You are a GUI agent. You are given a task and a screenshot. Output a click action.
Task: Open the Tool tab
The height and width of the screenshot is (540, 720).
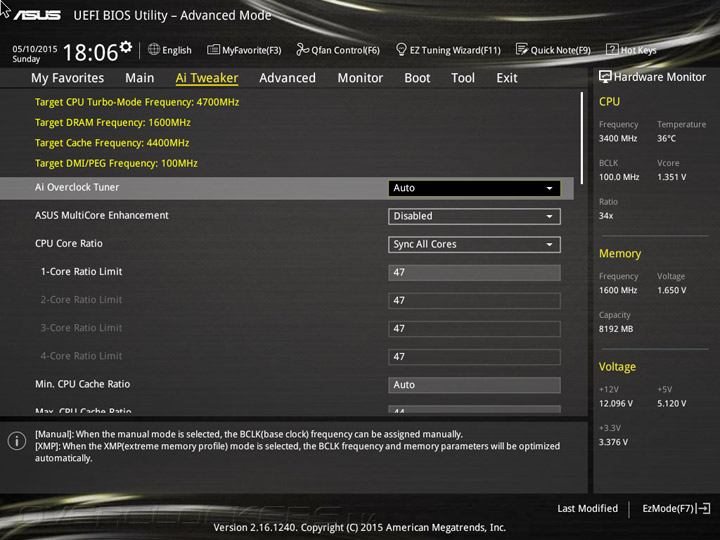(463, 78)
